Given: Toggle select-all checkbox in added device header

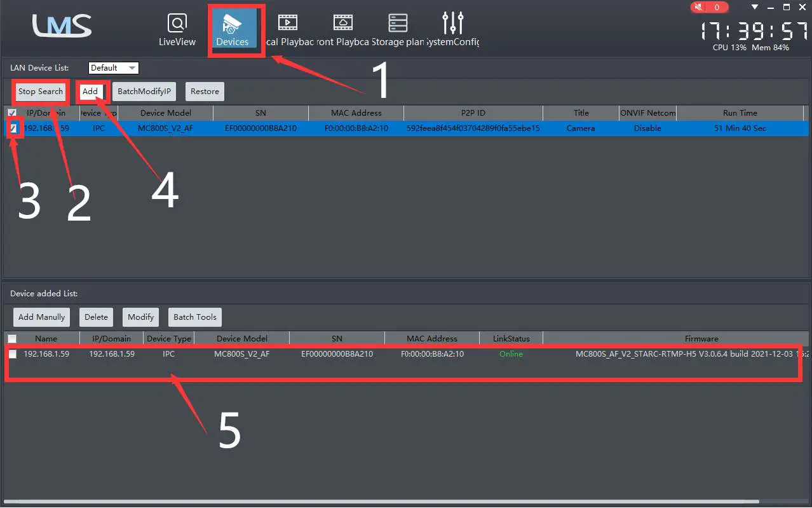Looking at the screenshot, I should pyautogui.click(x=12, y=339).
